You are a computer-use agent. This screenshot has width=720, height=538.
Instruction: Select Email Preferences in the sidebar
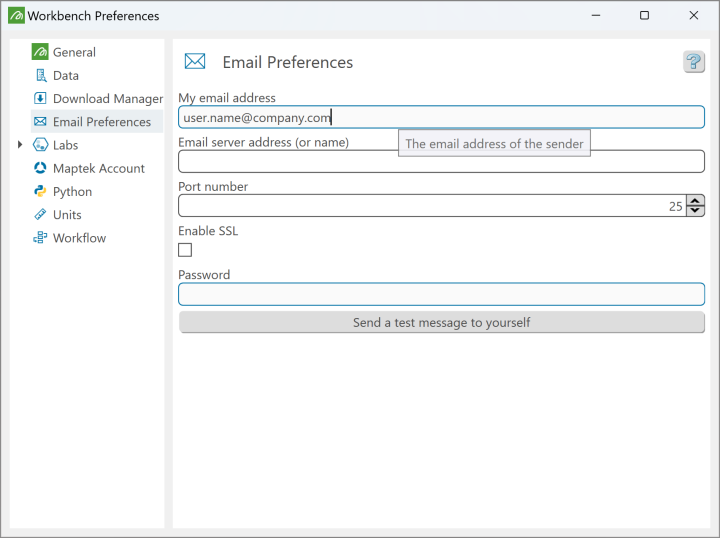[x=101, y=122]
